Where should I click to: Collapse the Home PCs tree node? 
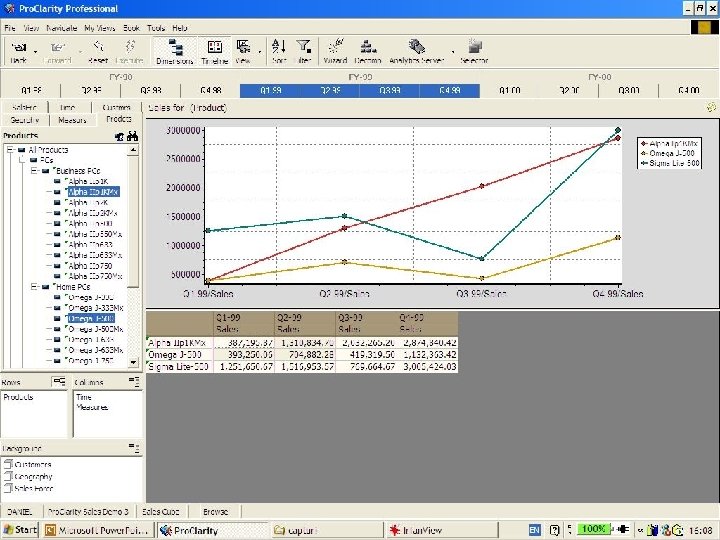point(34,287)
